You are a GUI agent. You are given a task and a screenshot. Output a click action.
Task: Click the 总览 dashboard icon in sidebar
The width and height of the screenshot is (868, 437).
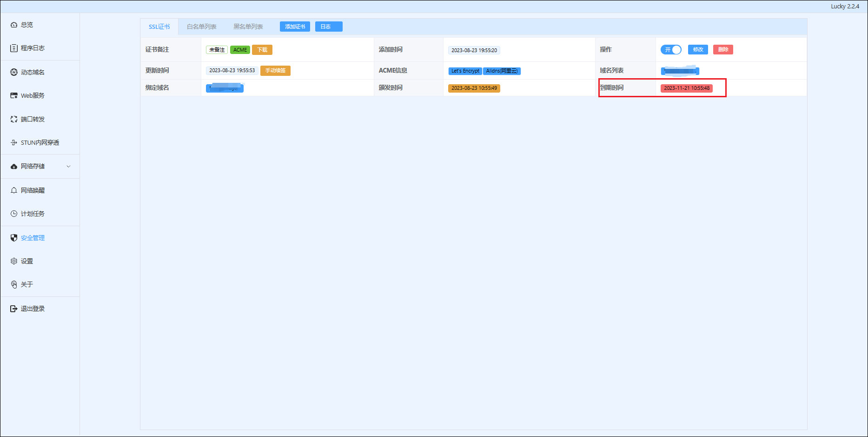point(14,25)
